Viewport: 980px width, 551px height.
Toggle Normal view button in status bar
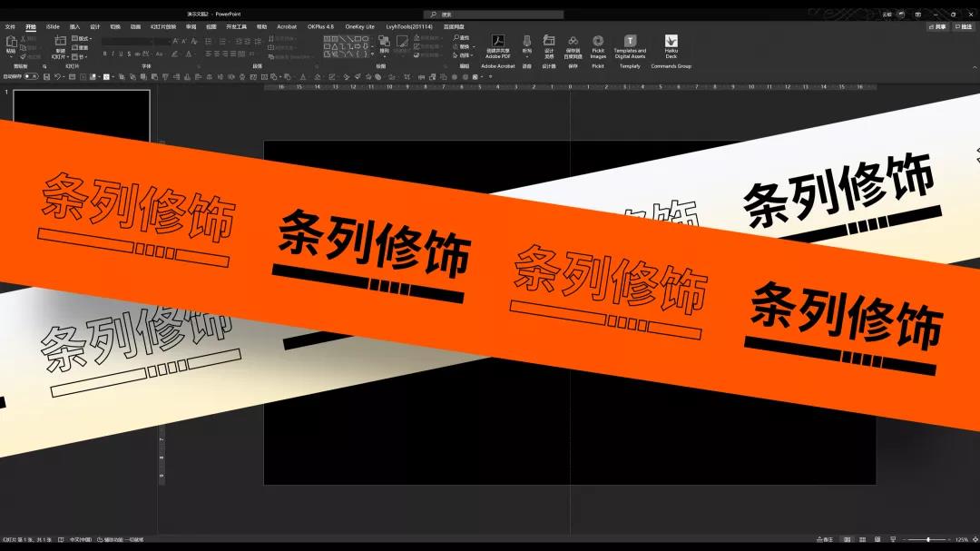pos(848,539)
